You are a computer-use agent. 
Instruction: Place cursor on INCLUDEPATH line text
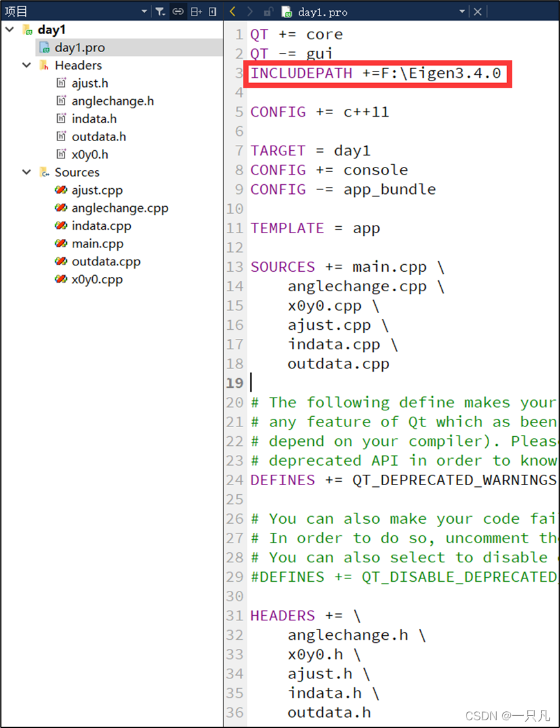click(376, 73)
